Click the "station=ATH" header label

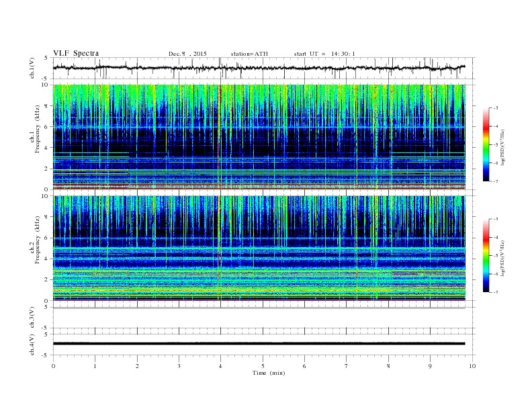[x=249, y=54]
